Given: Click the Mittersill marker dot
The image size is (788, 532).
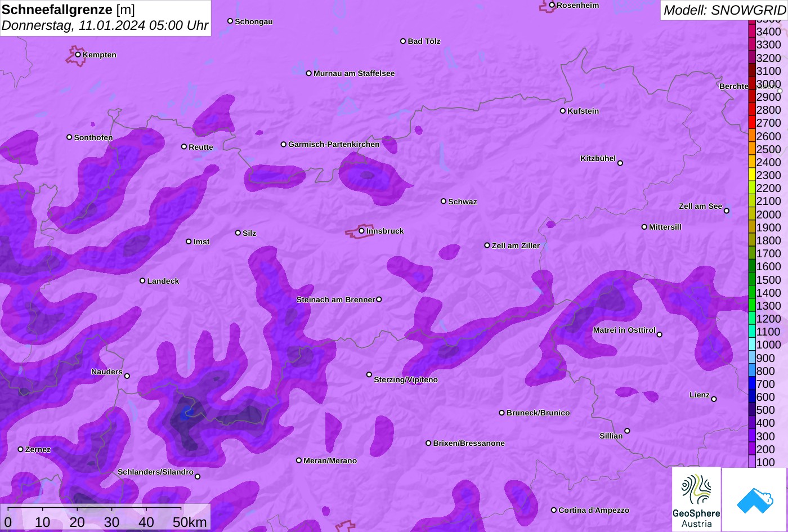Looking at the screenshot, I should click(644, 227).
